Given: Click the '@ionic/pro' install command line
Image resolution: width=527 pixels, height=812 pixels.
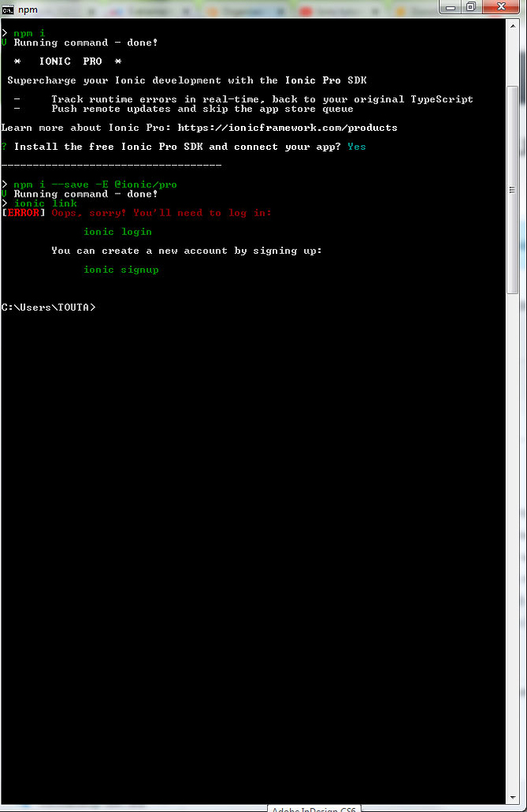Looking at the screenshot, I should point(95,184).
